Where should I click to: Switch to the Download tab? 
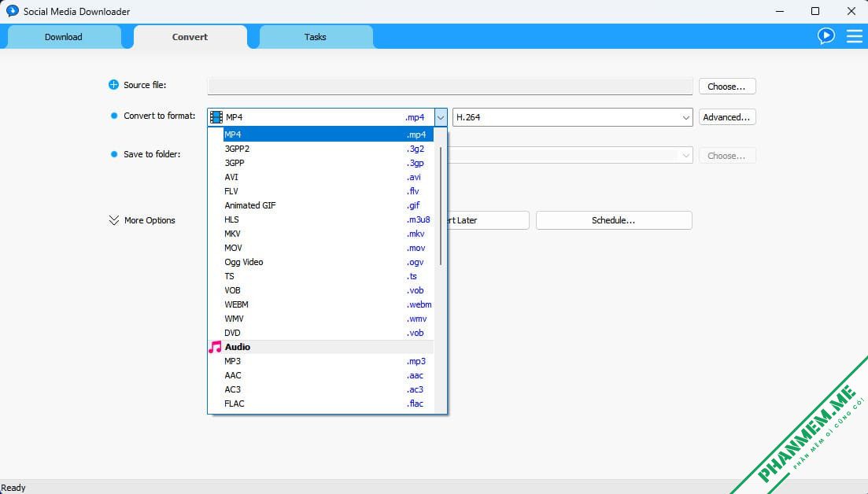(x=64, y=37)
